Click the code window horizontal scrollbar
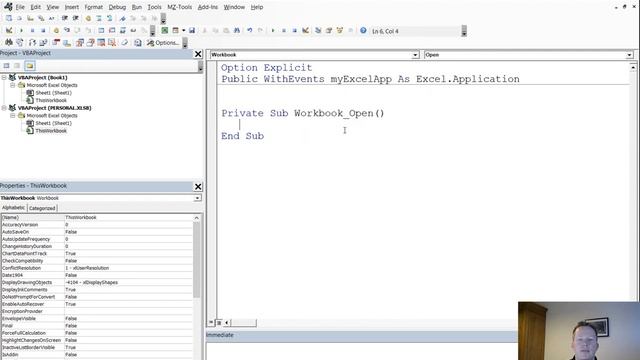Viewport: 640px width, 360px height. pos(243,322)
